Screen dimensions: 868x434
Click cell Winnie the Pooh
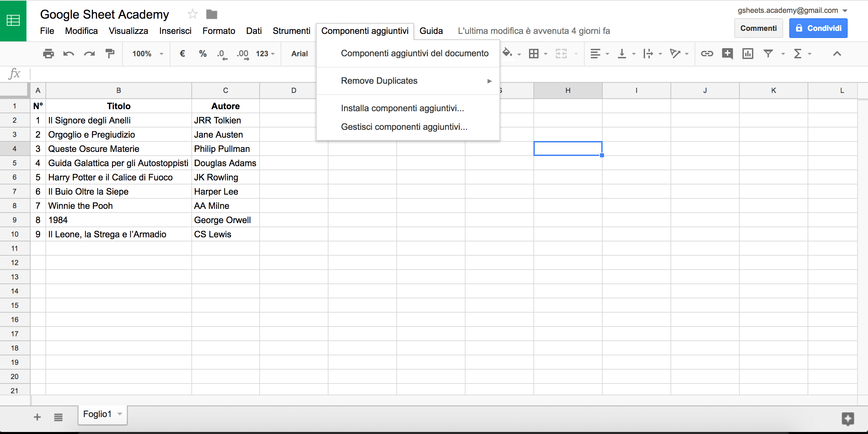coord(119,206)
